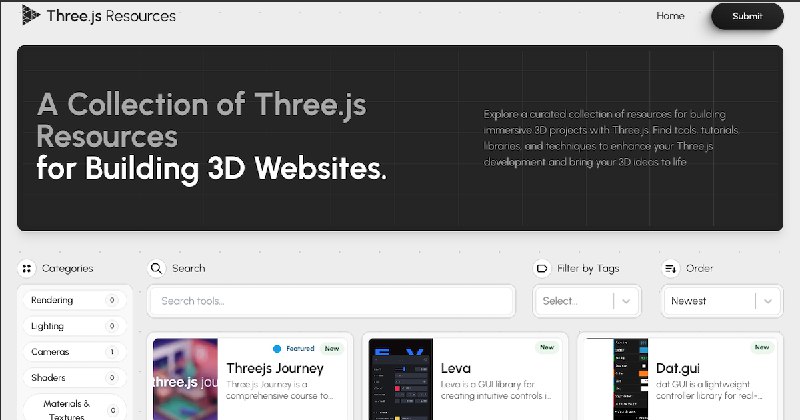Screen dimensions: 800x420
Task: Open the Newest order dropdown
Action: 722,301
